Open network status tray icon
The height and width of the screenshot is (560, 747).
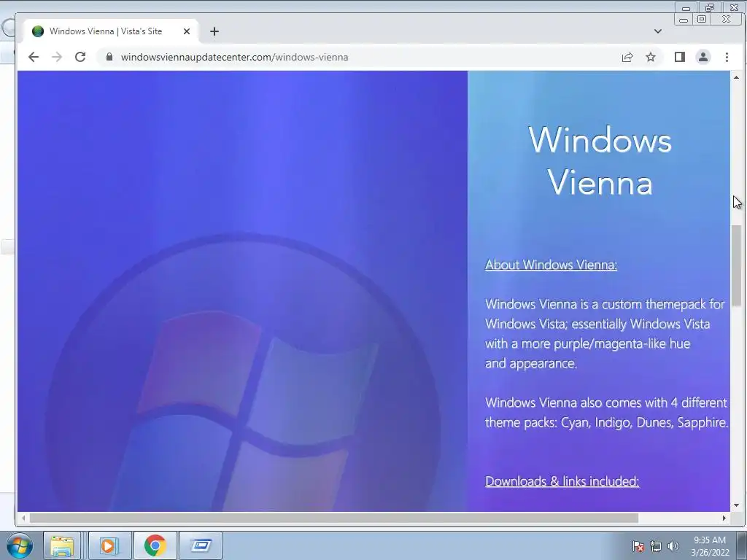point(656,546)
